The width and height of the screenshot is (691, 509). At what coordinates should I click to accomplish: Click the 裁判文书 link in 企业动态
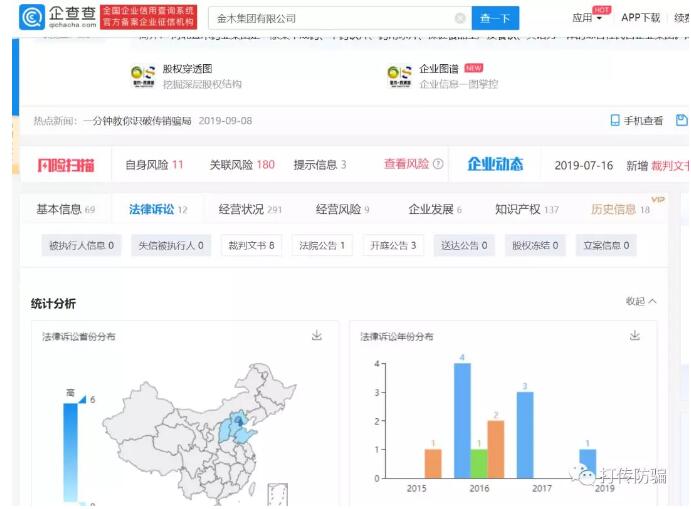[670, 166]
